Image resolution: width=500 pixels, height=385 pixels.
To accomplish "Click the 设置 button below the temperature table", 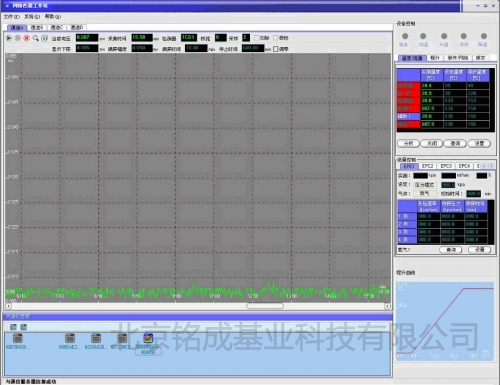I will pyautogui.click(x=479, y=143).
